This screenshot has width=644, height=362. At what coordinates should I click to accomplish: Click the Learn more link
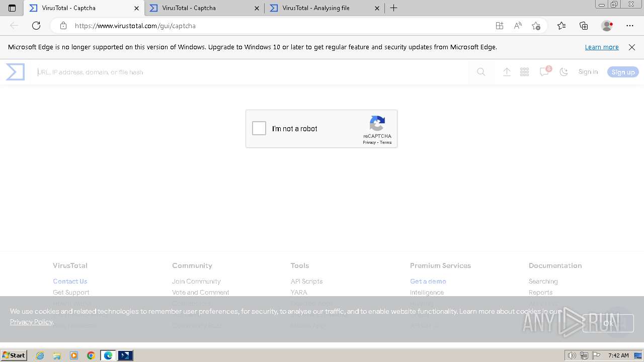(602, 47)
